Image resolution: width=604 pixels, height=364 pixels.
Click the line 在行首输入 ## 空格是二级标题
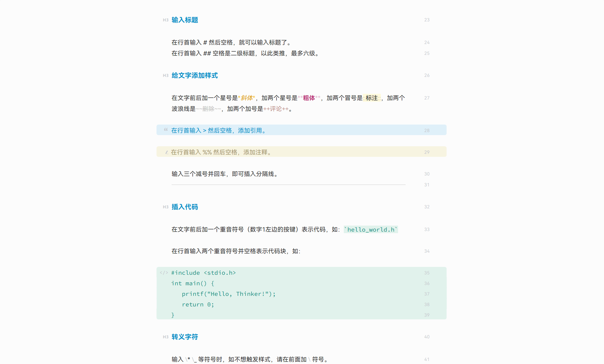[x=245, y=53]
